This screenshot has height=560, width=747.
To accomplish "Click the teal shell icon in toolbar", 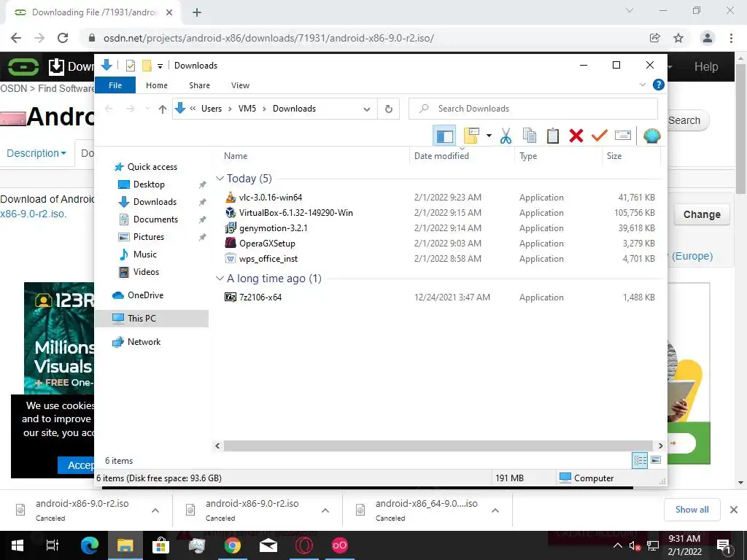I will click(x=651, y=136).
